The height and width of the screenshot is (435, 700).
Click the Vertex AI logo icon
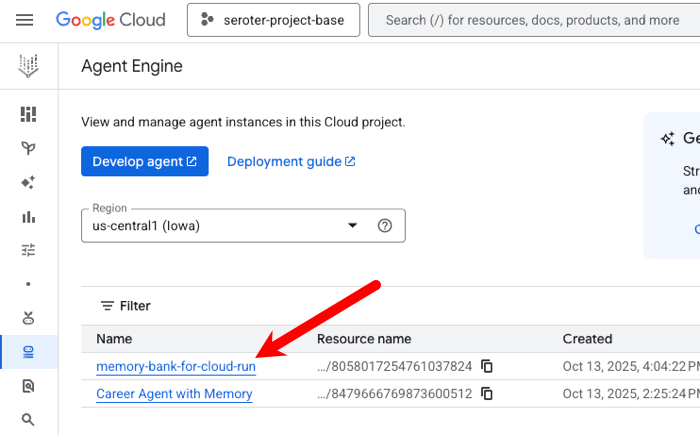click(28, 67)
